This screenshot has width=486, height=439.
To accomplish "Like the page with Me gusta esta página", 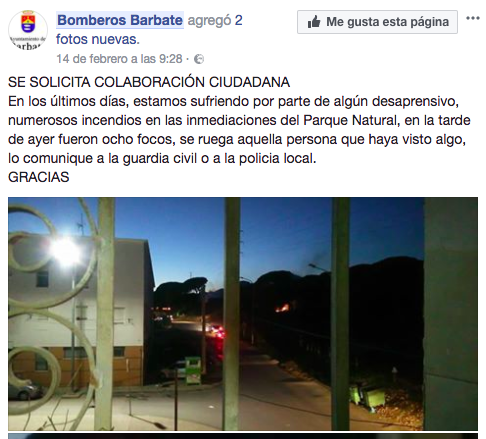I will click(377, 22).
